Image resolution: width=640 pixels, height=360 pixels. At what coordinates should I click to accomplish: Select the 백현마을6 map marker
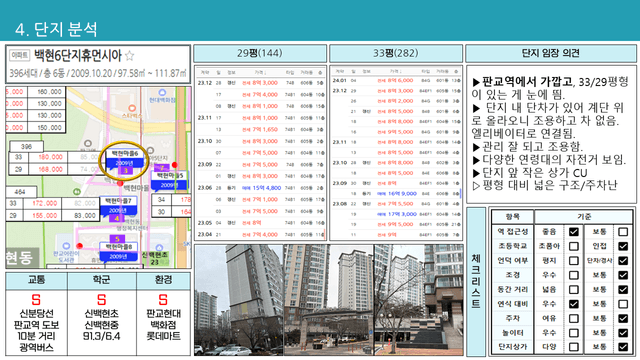125,159
